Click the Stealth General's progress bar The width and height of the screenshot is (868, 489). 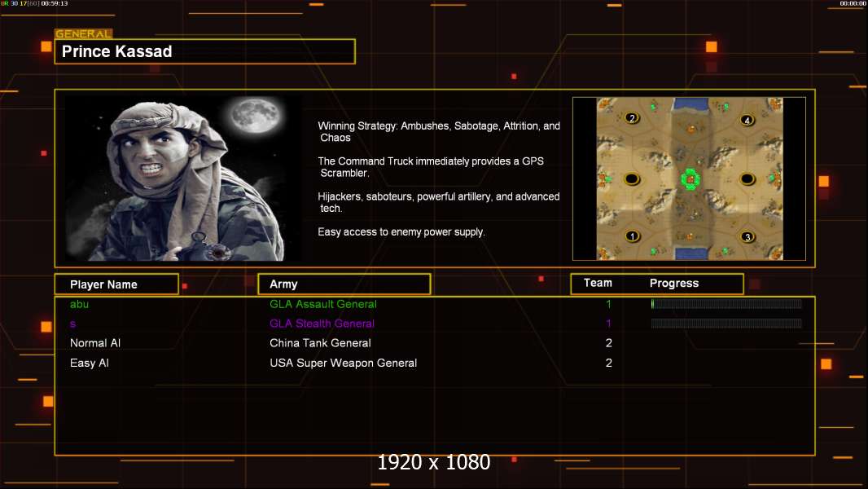[726, 323]
